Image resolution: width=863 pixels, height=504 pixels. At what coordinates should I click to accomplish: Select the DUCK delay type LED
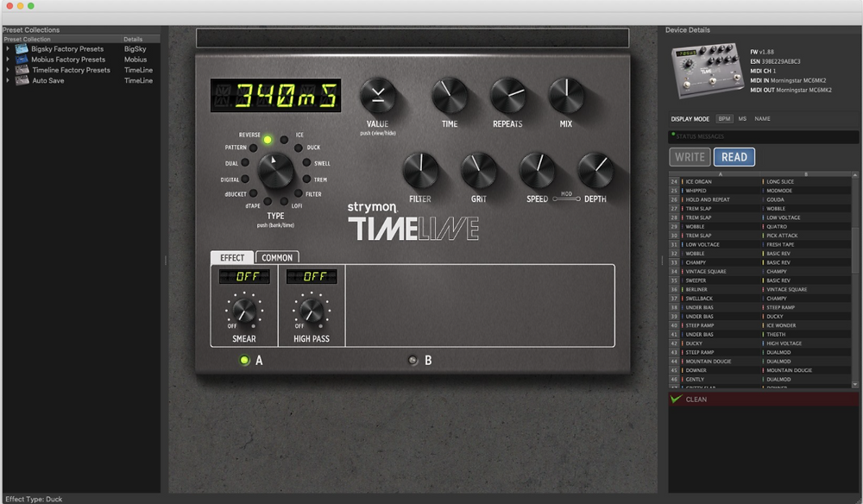(298, 148)
